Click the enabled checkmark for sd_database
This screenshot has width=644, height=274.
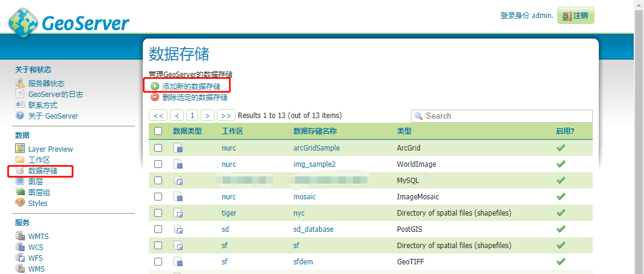561,229
